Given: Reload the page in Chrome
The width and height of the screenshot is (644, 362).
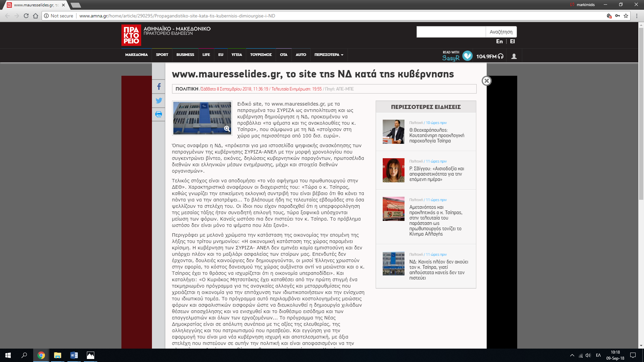Looking at the screenshot, I should [x=26, y=16].
